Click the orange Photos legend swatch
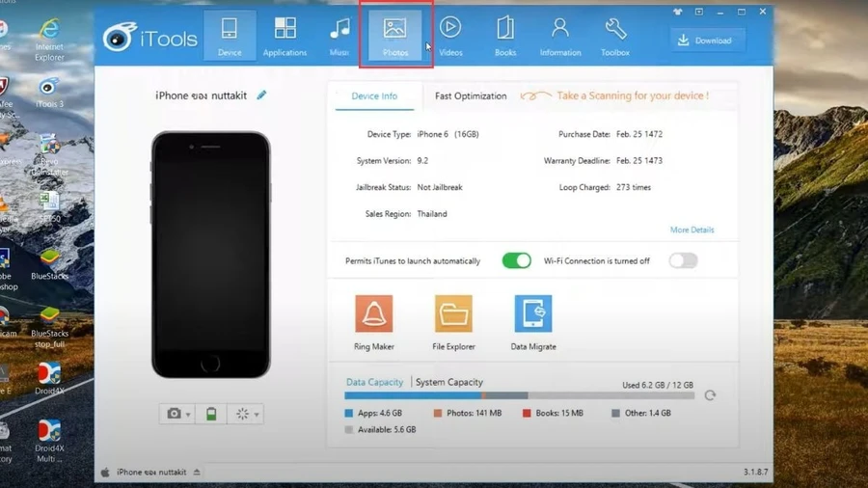The height and width of the screenshot is (488, 868). [x=438, y=414]
